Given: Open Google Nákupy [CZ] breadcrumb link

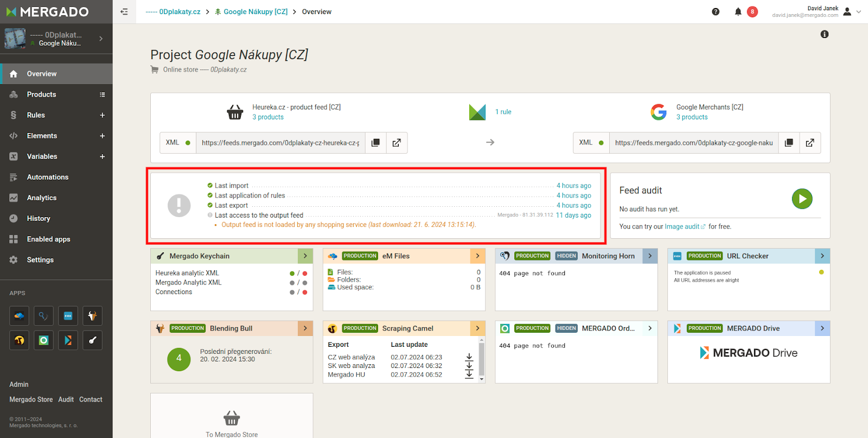Looking at the screenshot, I should [x=251, y=11].
